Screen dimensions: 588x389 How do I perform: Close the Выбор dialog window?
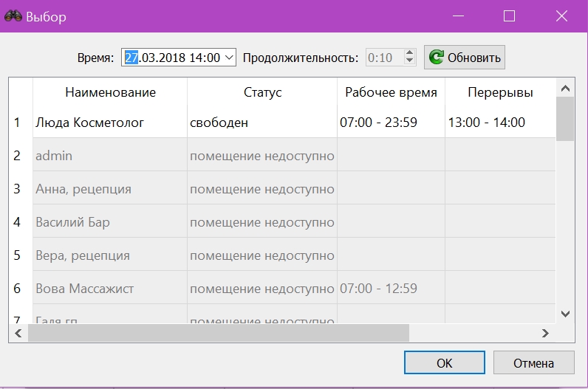561,16
